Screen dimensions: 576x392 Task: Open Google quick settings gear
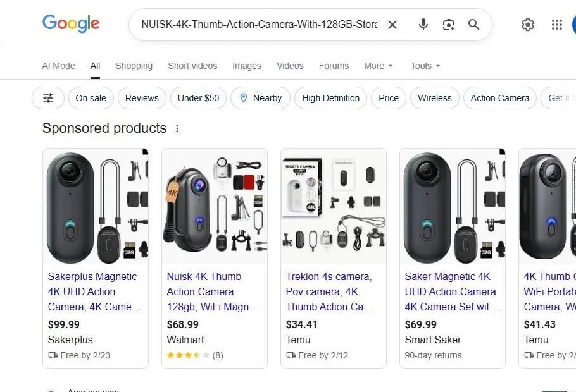[x=528, y=25]
